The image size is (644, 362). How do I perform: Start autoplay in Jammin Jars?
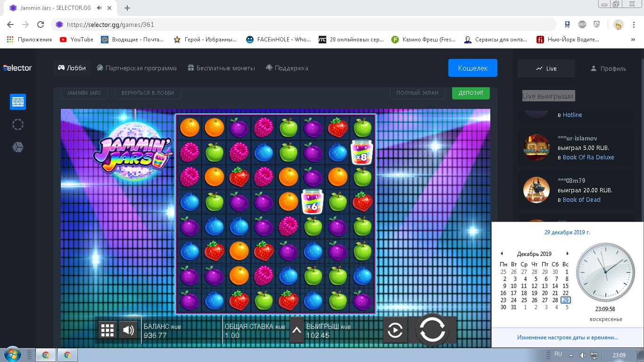(x=395, y=330)
